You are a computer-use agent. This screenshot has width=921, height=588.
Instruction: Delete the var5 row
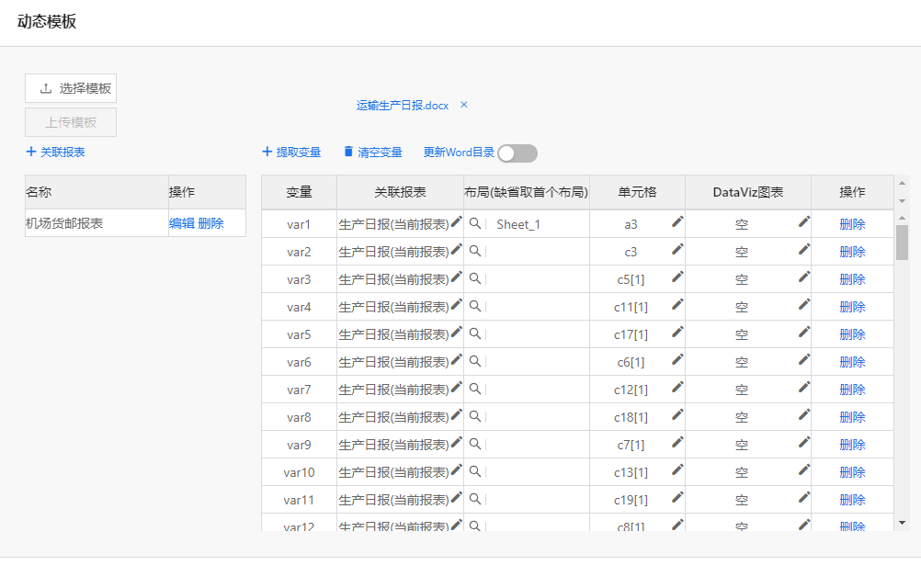(852, 334)
